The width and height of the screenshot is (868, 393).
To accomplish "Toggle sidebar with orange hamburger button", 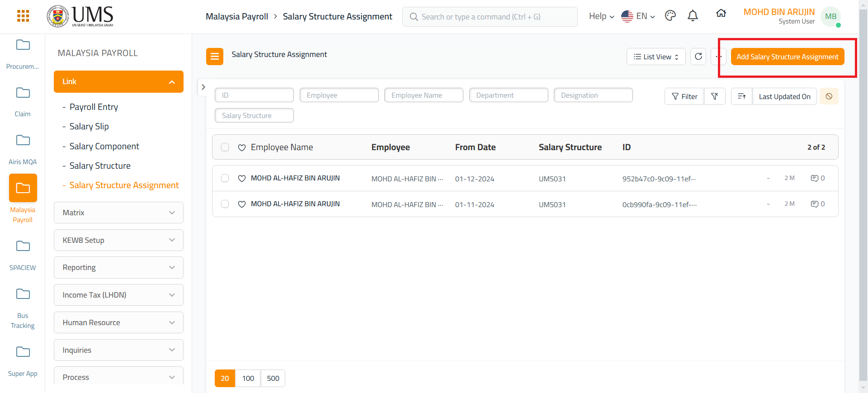I will [x=215, y=57].
